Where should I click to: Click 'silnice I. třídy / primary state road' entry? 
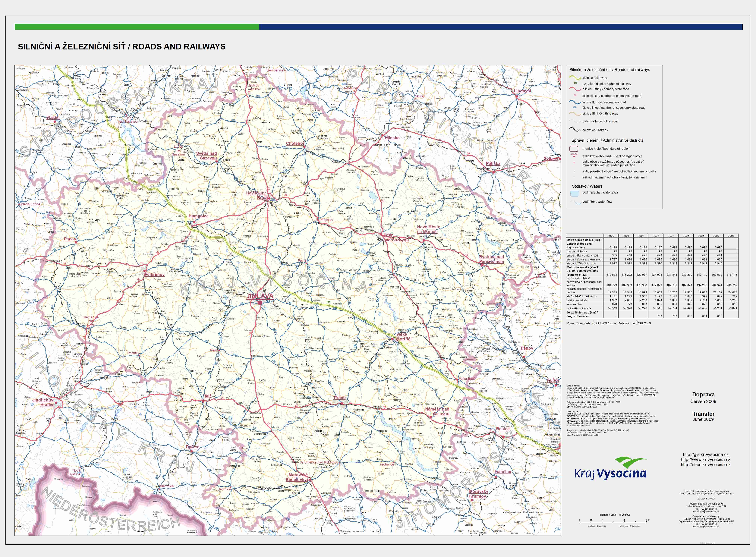[x=606, y=89]
